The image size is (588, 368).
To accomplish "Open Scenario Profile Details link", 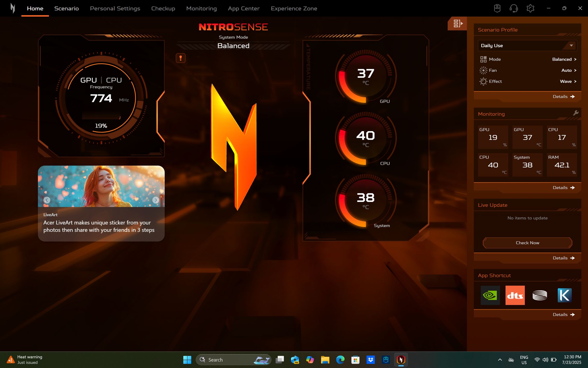I will coord(564,96).
